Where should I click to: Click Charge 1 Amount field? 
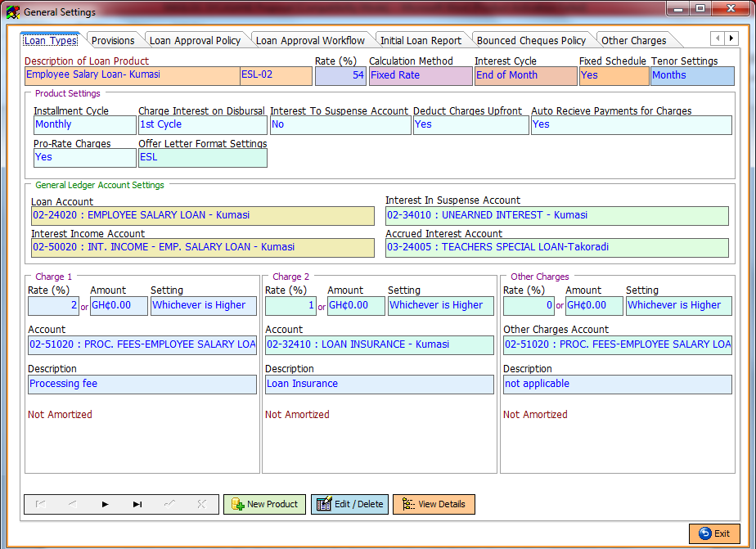(119, 306)
